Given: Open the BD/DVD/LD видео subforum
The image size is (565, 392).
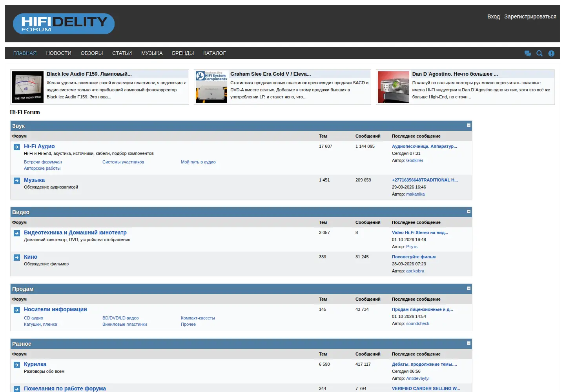Looking at the screenshot, I should [120, 318].
